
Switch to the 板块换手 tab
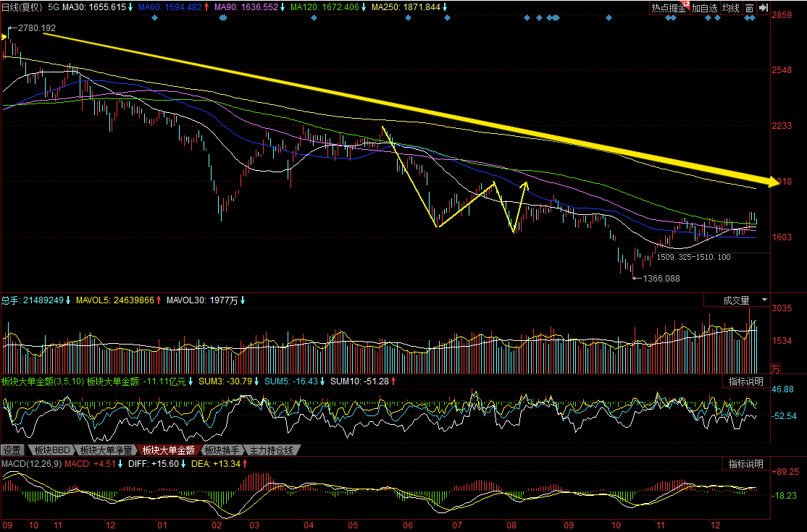click(222, 450)
